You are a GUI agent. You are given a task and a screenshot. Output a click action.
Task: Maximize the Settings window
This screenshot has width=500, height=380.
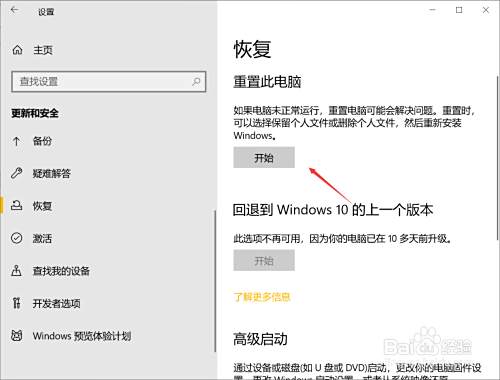pyautogui.click(x=459, y=10)
